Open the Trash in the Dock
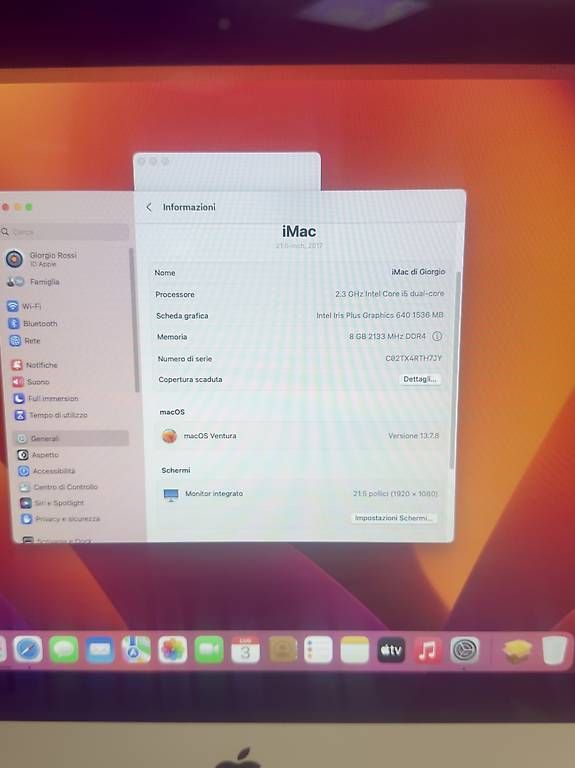Image resolution: width=575 pixels, height=768 pixels. (x=554, y=650)
